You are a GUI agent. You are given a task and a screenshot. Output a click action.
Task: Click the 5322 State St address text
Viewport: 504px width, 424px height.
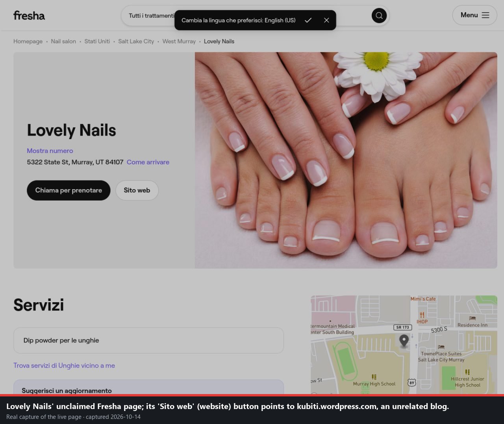[x=75, y=162]
